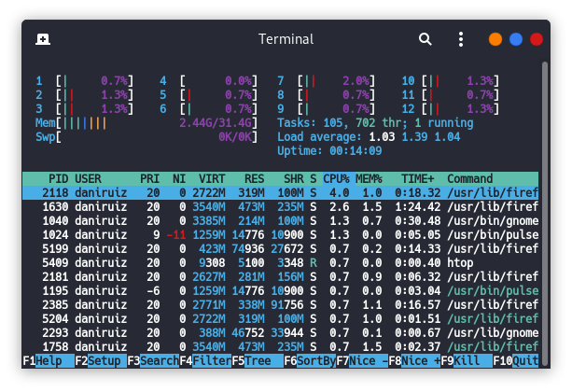The width and height of the screenshot is (572, 392).
Task: Click the red close window button
Action: point(537,39)
